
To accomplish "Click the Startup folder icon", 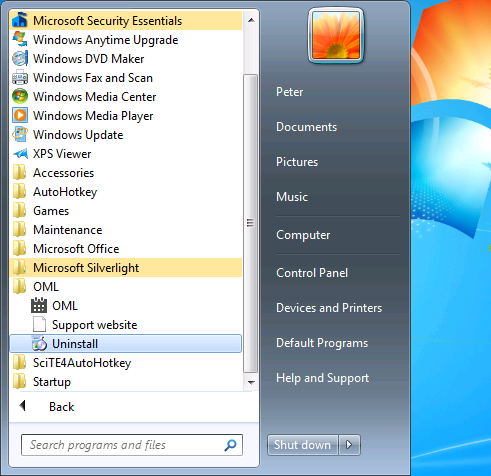I will [20, 382].
